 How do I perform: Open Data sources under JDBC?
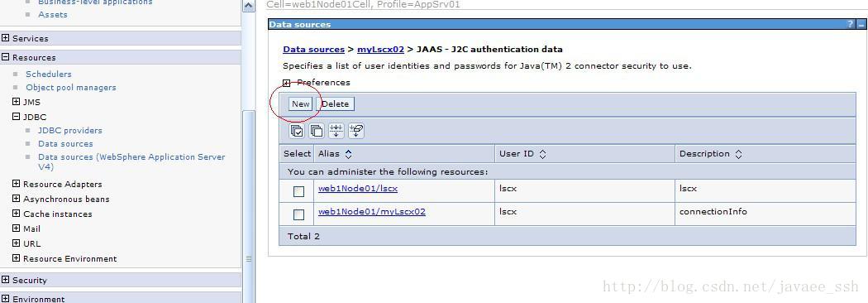[x=65, y=143]
